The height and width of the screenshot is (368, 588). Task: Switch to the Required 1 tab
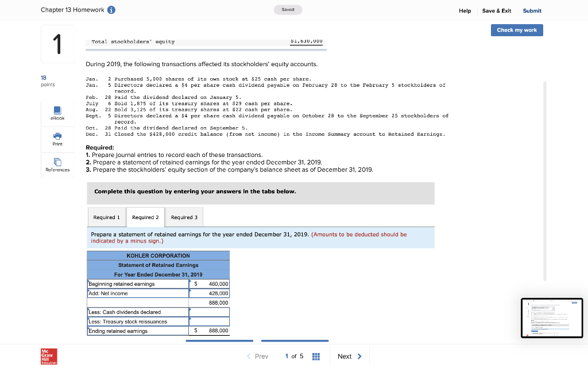coord(107,217)
